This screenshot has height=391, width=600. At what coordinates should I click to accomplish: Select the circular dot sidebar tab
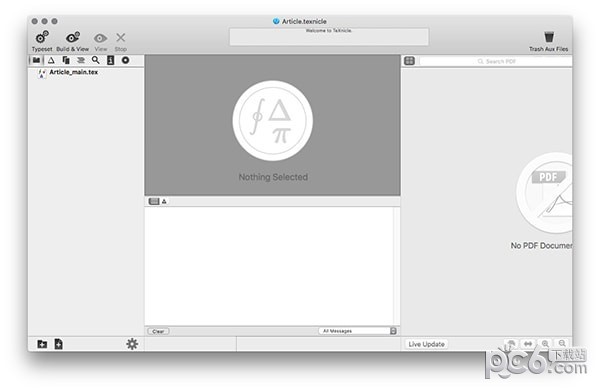point(125,60)
